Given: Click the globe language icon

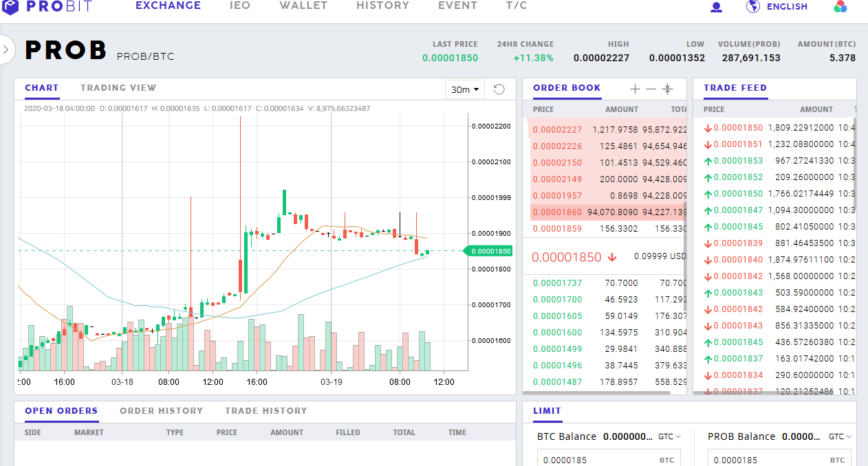Looking at the screenshot, I should 753,6.
